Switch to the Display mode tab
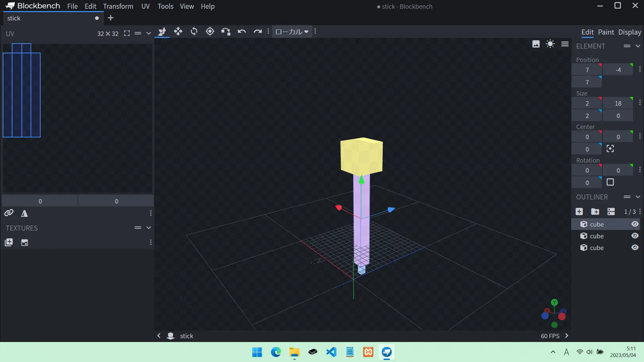This screenshot has height=362, width=644. [x=630, y=32]
